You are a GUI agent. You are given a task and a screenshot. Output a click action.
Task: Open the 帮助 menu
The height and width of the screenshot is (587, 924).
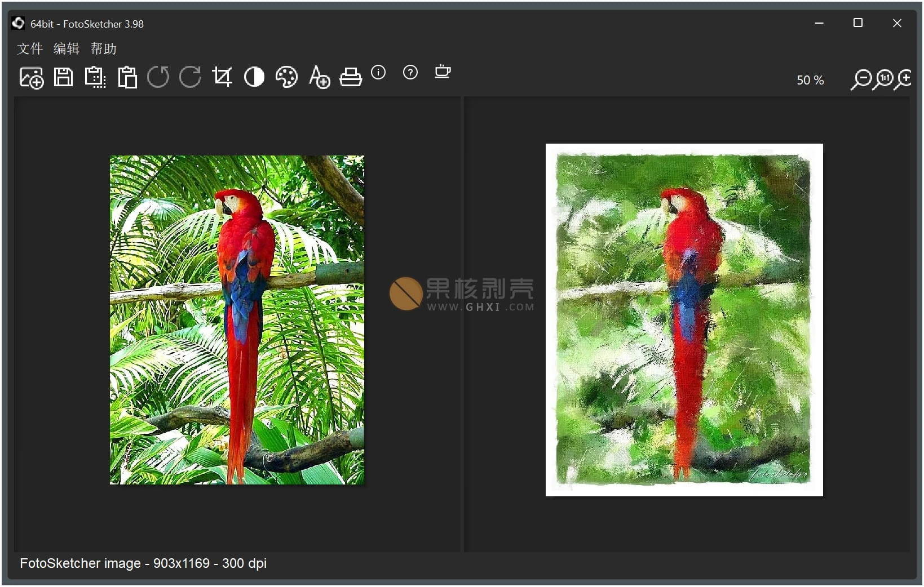click(x=103, y=48)
